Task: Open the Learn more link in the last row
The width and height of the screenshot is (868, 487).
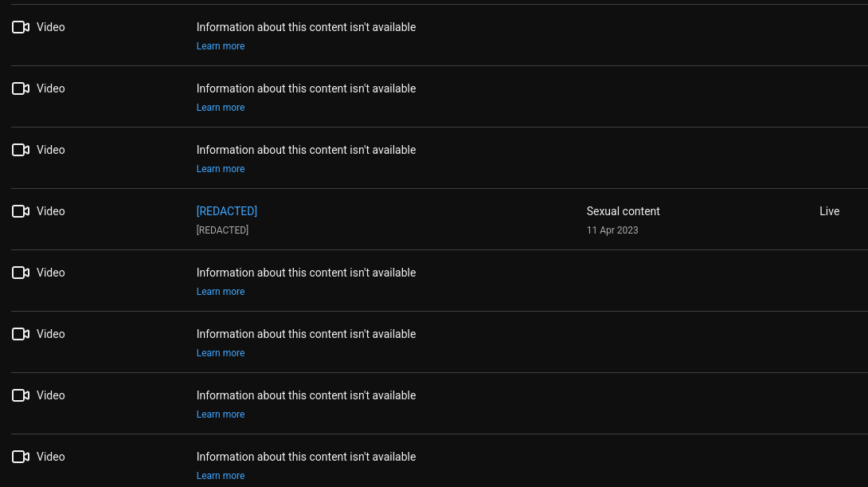Action: (221, 476)
